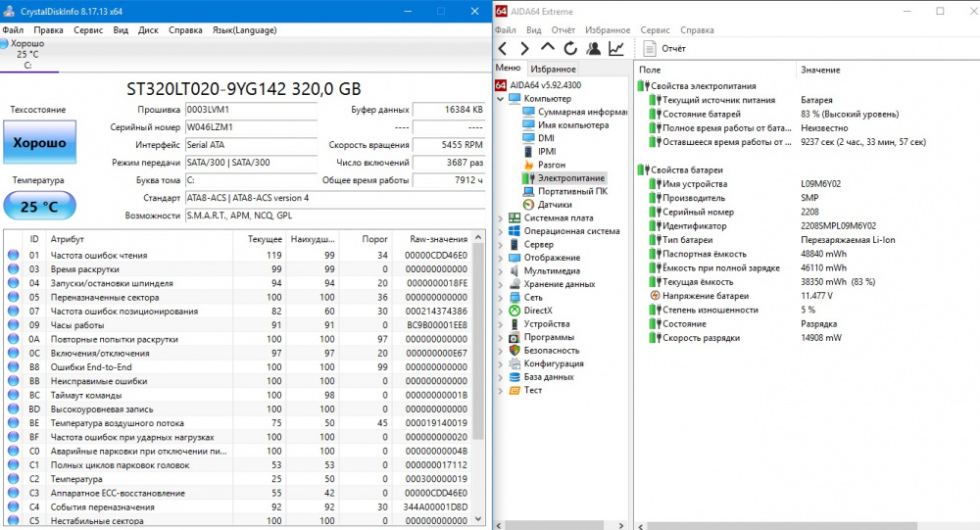Select the Частота ошибок чтения row

(x=238, y=255)
